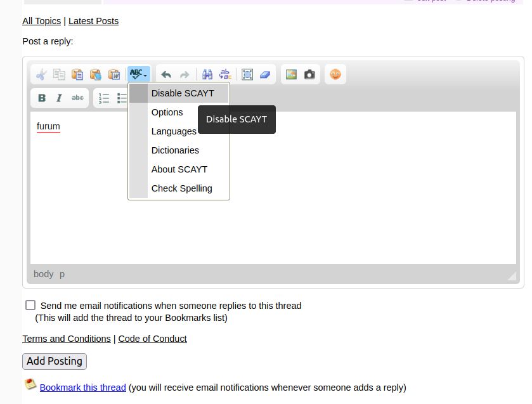Select Disable SCAYT menu entry

click(x=179, y=93)
